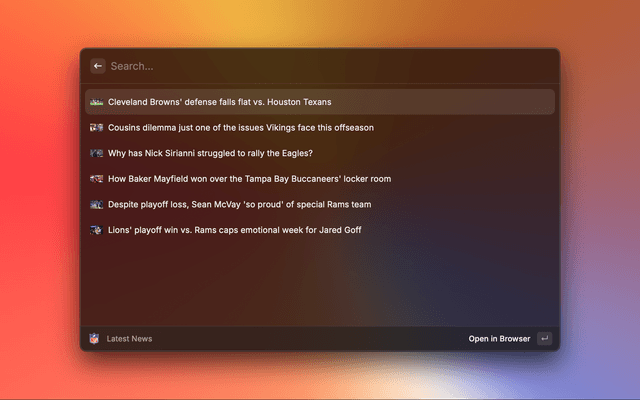Select How Baker Mayfield won over Buccaneers article
Viewport: 640px width, 400px height.
[249, 179]
